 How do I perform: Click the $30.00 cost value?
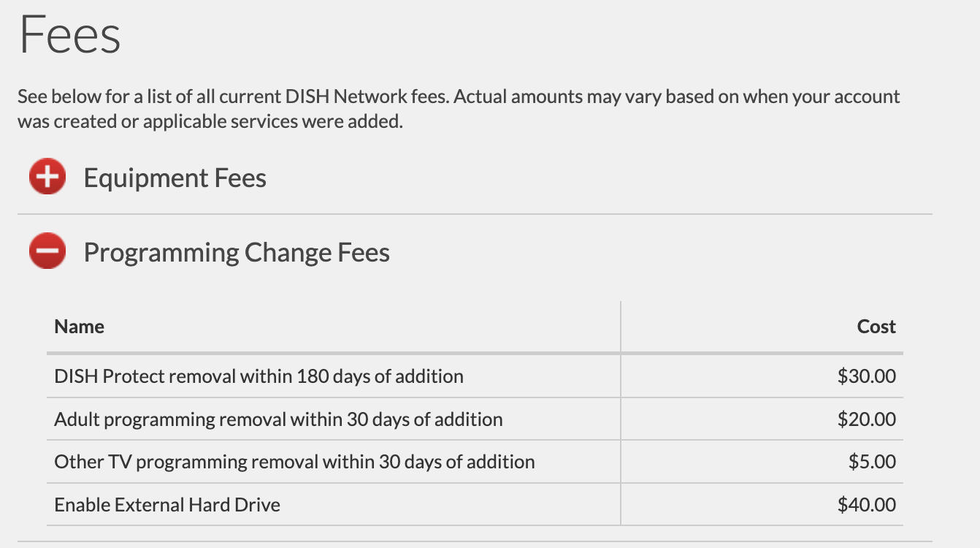click(867, 376)
